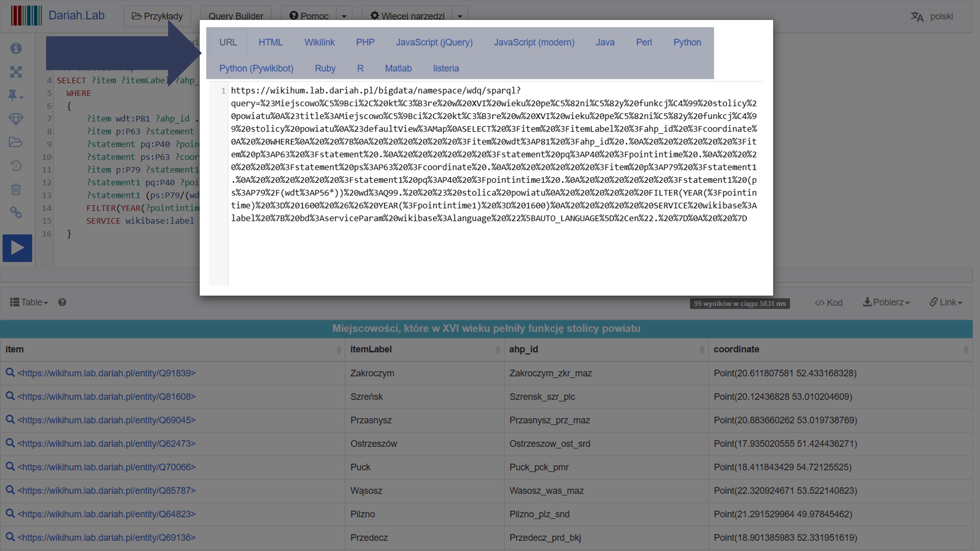Screen dimensions: 980x551
Task: Click the chain link icon in sidebar
Action: (x=16, y=212)
